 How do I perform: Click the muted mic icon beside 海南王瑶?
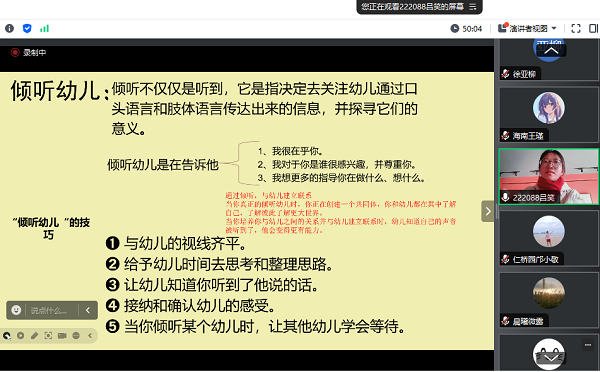click(505, 135)
